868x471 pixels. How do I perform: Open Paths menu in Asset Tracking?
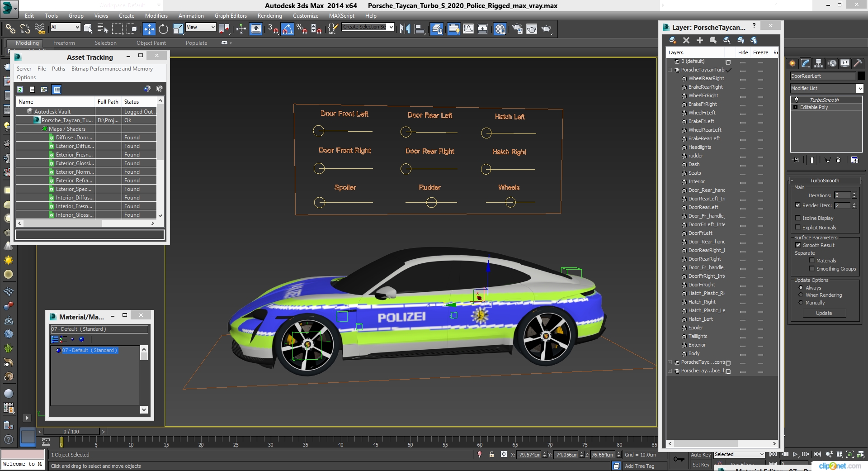click(x=58, y=69)
